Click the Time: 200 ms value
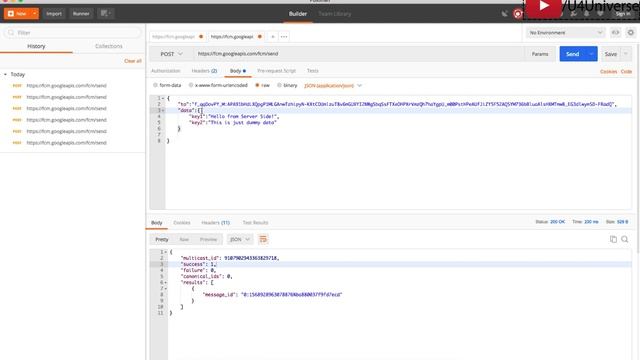The height and width of the screenshot is (360, 640). (591, 222)
